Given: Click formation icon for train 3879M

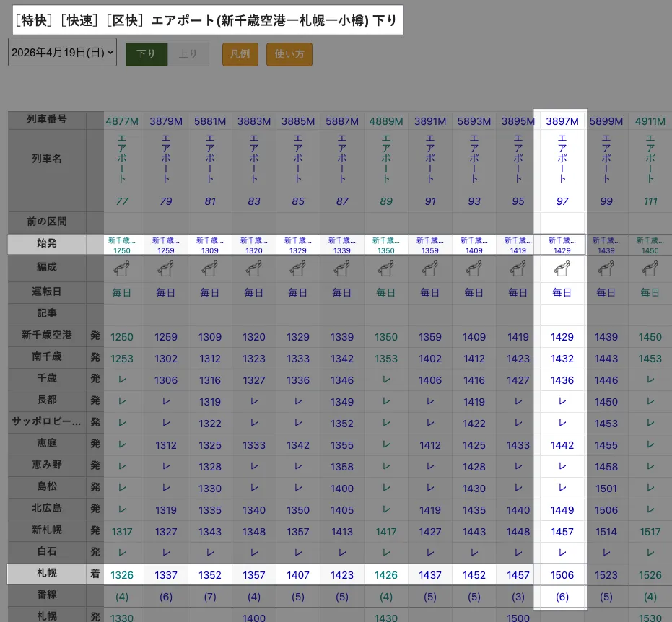Looking at the screenshot, I should (166, 270).
